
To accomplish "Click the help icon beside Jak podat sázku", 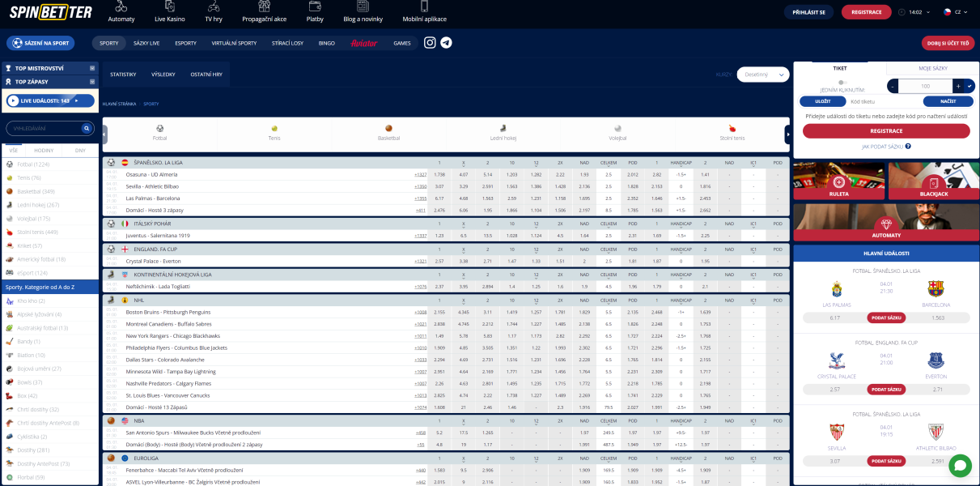I will pos(908,147).
